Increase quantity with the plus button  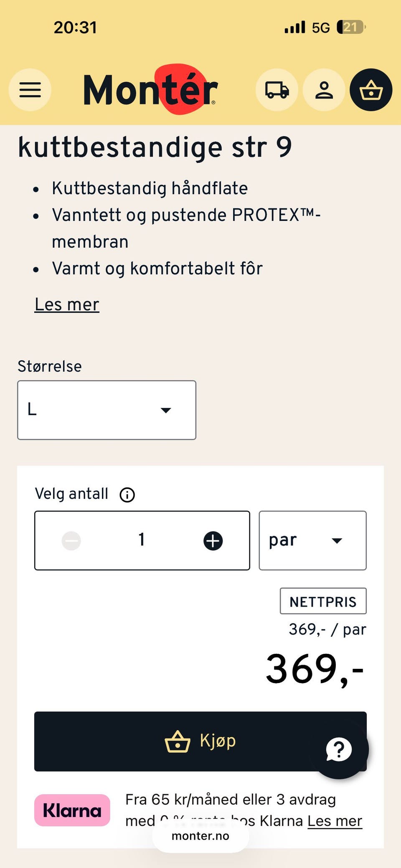click(212, 540)
